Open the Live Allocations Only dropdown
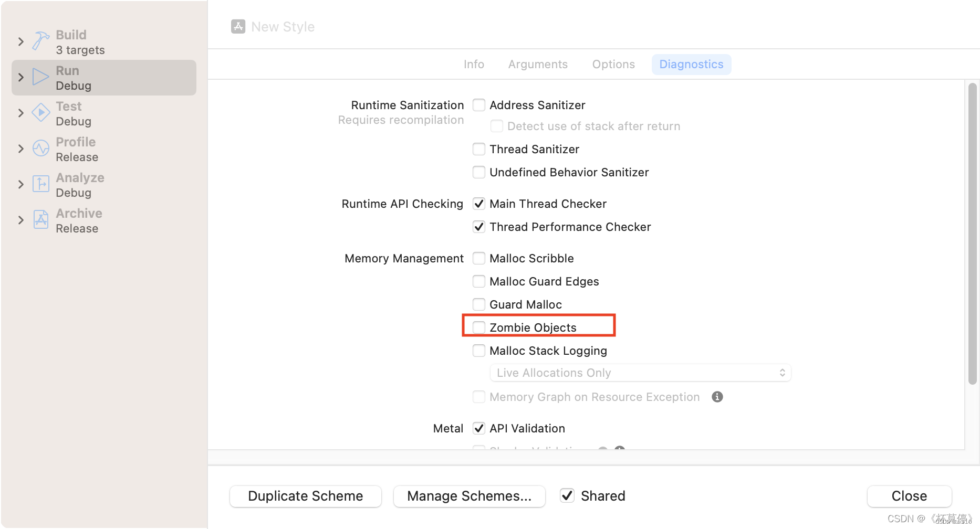 pos(640,373)
